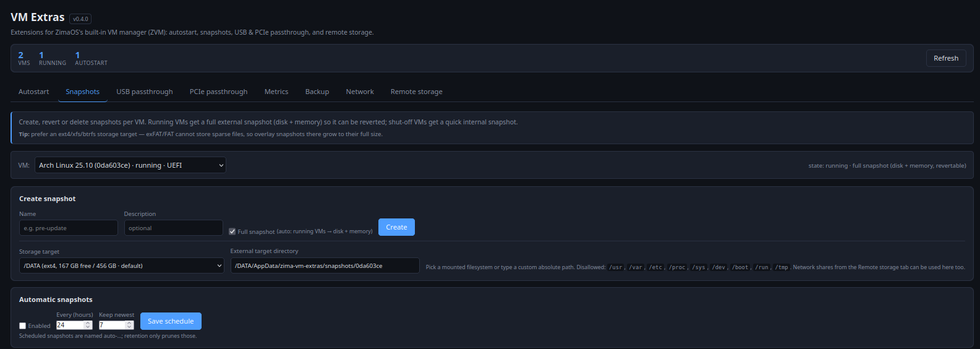
Task: Enable automatic snapshots checkbox
Action: (23, 325)
